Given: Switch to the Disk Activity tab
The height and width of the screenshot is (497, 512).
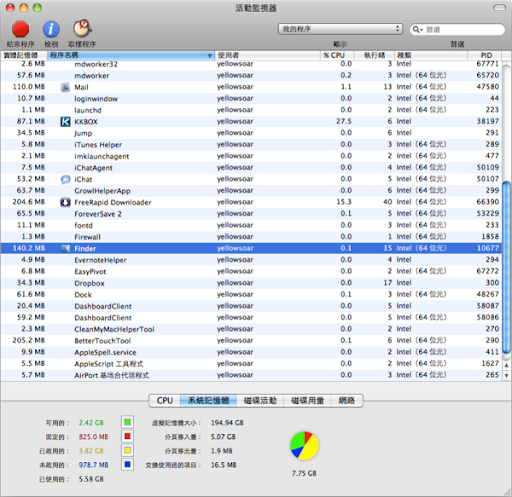Looking at the screenshot, I should [x=260, y=400].
